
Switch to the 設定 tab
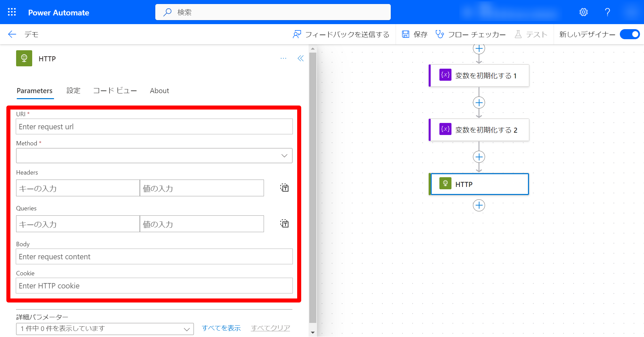tap(73, 91)
